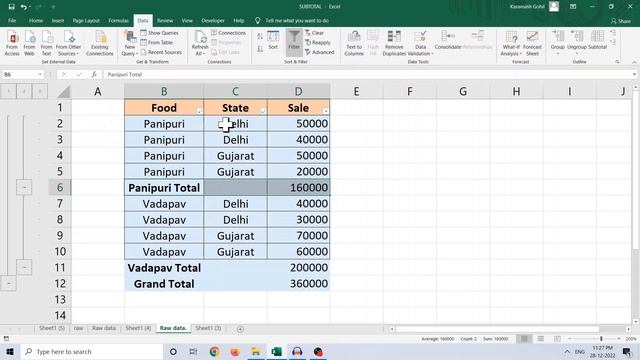Click the Group icon
The height and width of the screenshot is (360, 640).
click(558, 41)
